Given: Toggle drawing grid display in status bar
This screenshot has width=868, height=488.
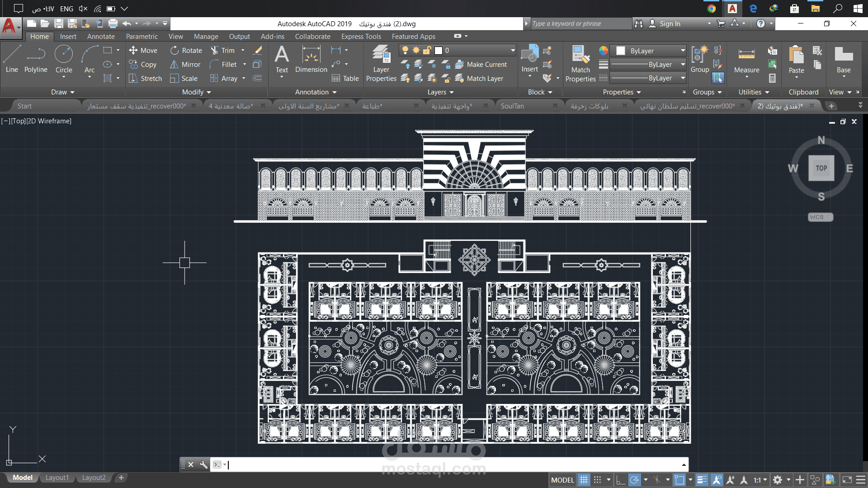Looking at the screenshot, I should (x=584, y=480).
